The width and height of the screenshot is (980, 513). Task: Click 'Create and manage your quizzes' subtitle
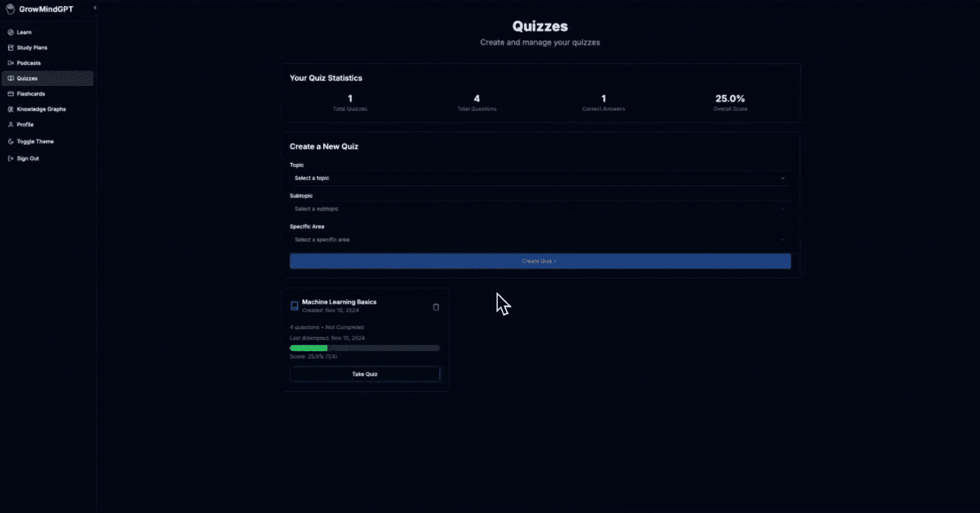tap(540, 42)
